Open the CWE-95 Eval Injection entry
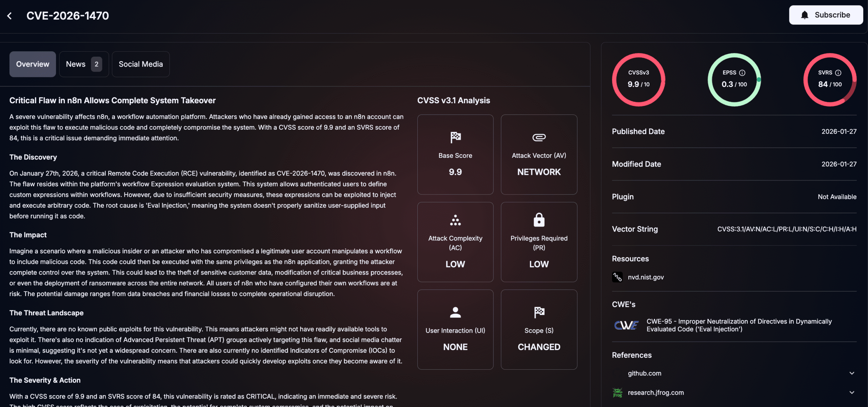Screen dimensions: 868x407 739,325
